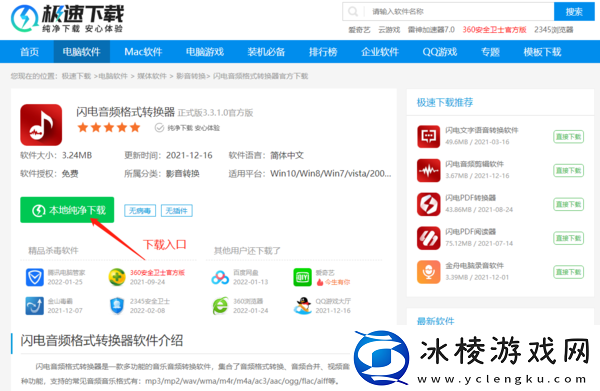Click the 360浏览器 name link
600x391 pixels.
(x=248, y=301)
